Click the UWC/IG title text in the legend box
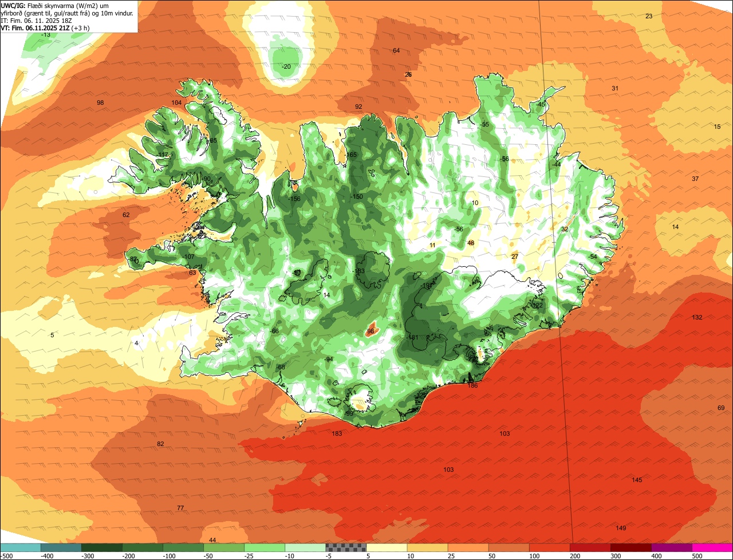733x560 pixels. (x=13, y=5)
